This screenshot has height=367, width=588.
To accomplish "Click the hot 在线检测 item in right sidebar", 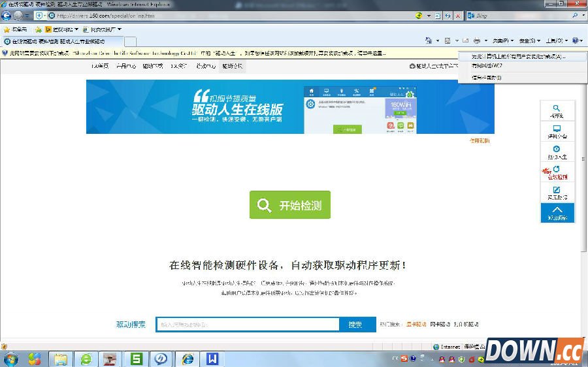I will pyautogui.click(x=557, y=172).
